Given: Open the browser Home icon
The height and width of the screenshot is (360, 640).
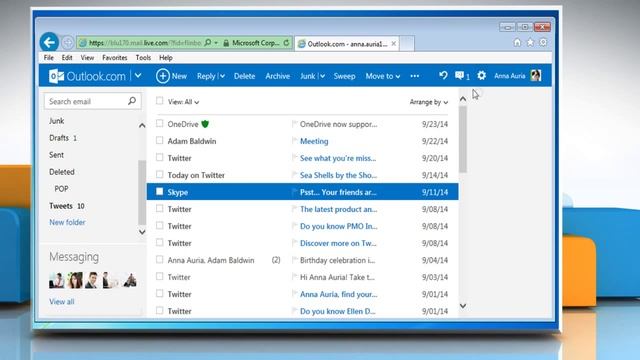Looking at the screenshot, I should tap(517, 42).
